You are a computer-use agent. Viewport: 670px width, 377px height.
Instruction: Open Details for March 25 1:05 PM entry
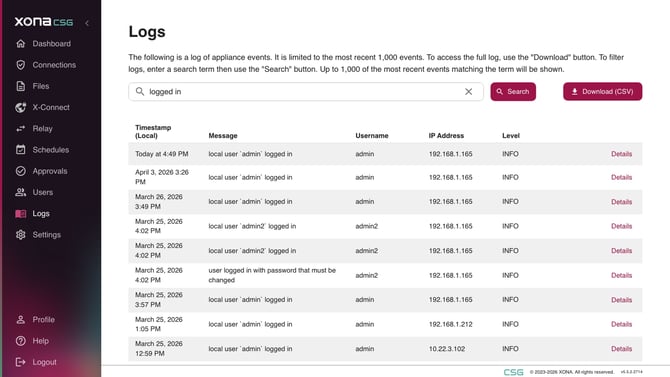621,324
